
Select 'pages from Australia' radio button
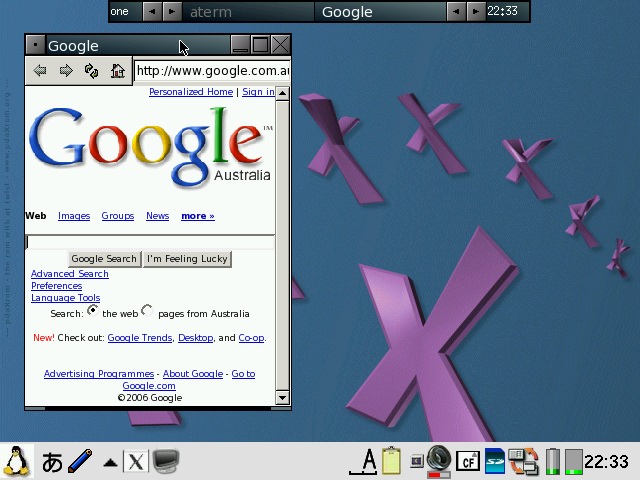pyautogui.click(x=148, y=311)
